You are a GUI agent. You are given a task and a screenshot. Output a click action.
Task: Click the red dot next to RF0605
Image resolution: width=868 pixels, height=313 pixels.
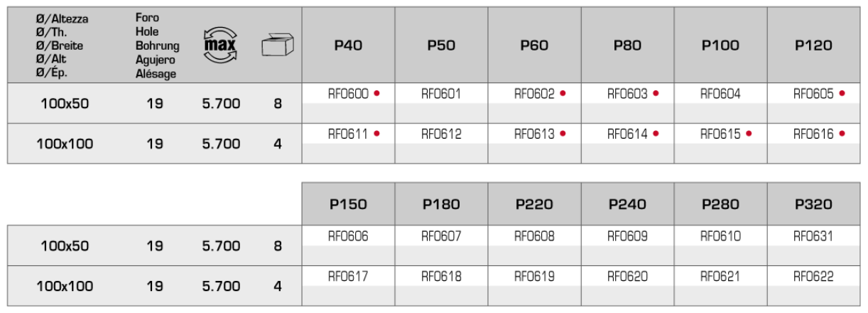[x=842, y=93]
